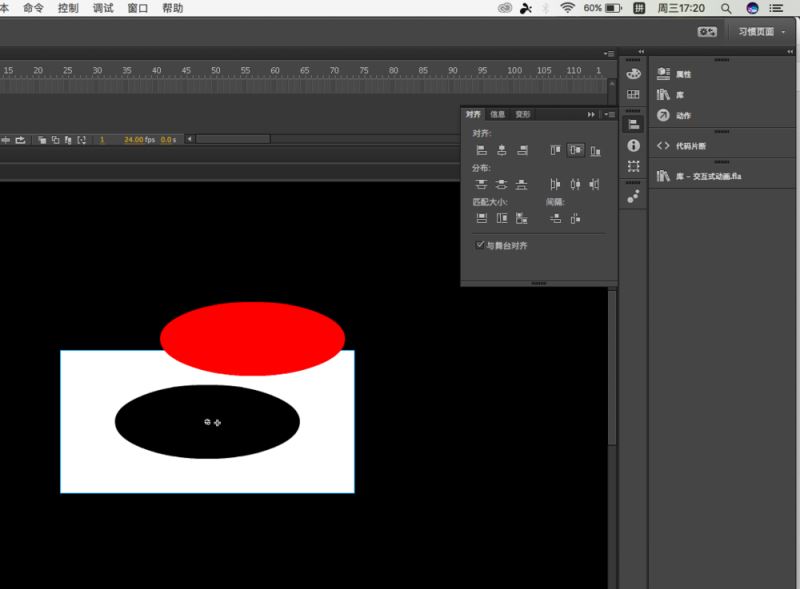Click align horizontal center icon
This screenshot has height=589, width=800.
tap(502, 150)
